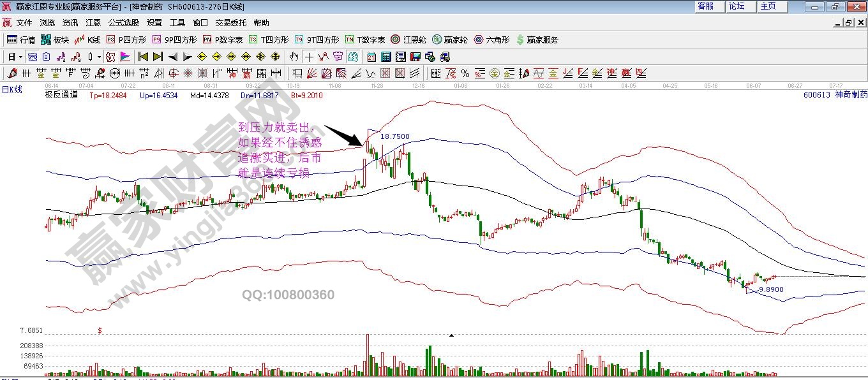Click the 客服 customer service button
This screenshot has width=868, height=380.
pyautogui.click(x=707, y=6)
